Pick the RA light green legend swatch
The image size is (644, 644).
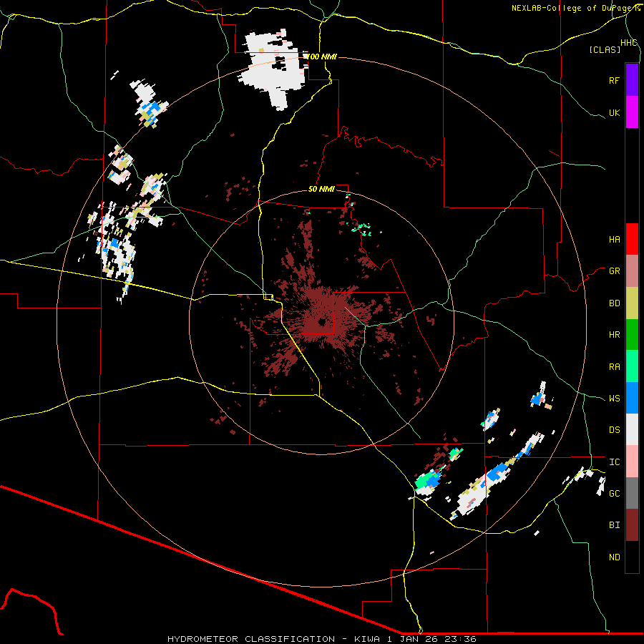632,366
